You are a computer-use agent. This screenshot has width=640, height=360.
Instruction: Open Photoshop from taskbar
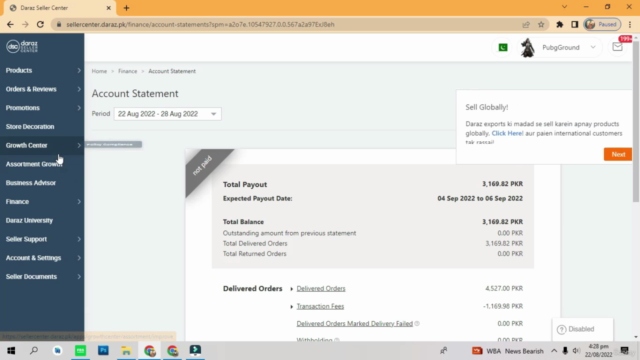click(103, 351)
